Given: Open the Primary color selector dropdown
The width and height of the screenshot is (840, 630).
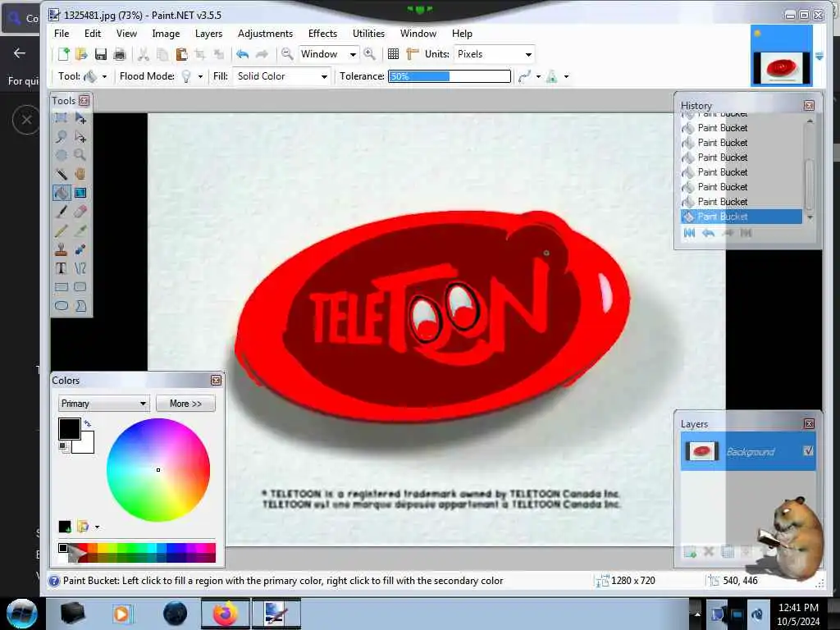Looking at the screenshot, I should 103,404.
